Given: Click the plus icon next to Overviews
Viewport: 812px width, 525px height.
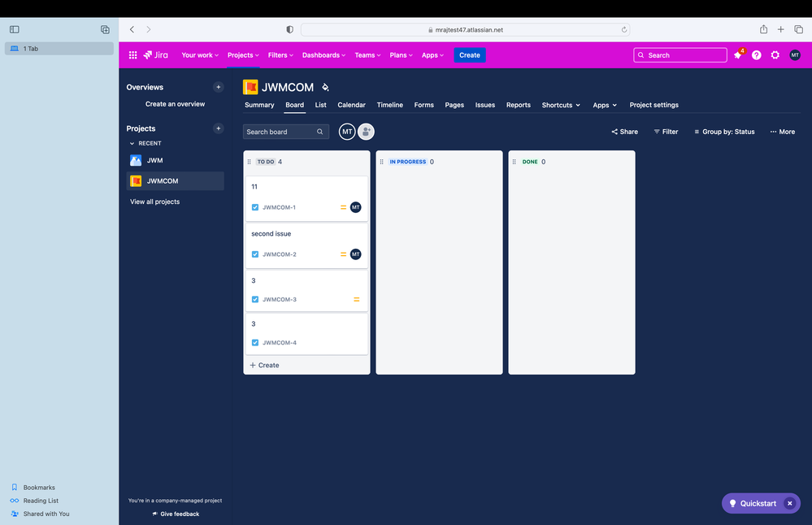Looking at the screenshot, I should point(218,87).
